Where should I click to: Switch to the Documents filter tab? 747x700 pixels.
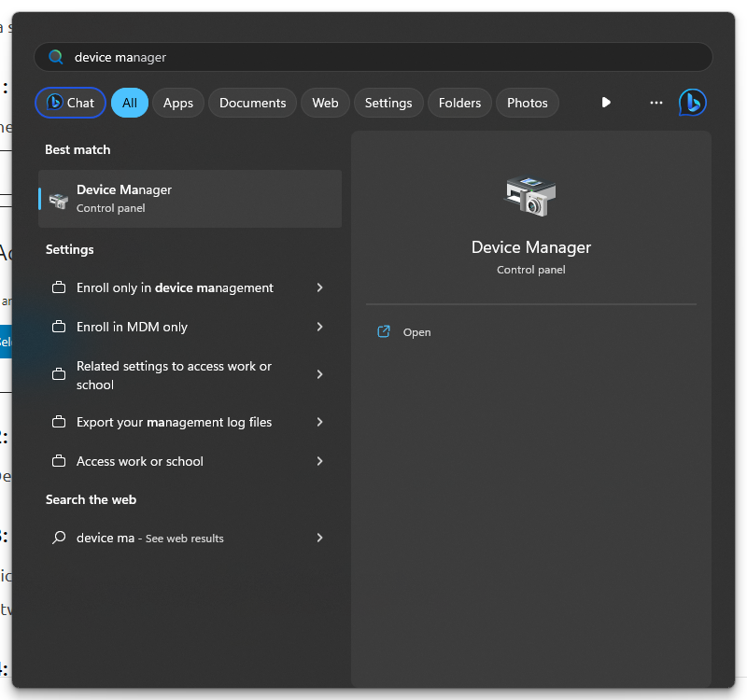[x=252, y=103]
